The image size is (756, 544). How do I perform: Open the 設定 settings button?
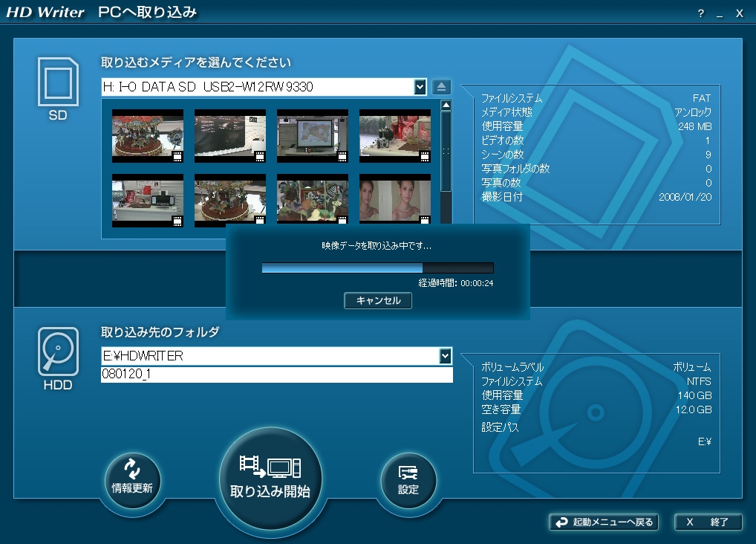coord(408,480)
